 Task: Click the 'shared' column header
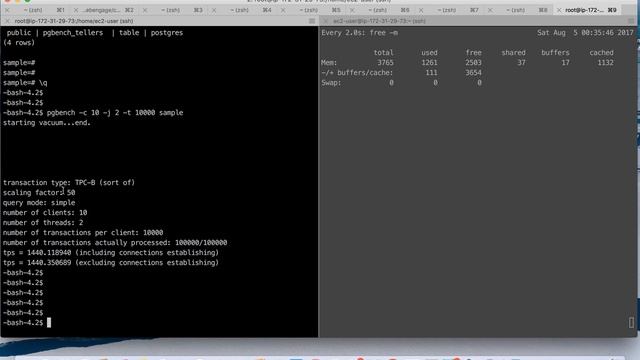pos(513,53)
